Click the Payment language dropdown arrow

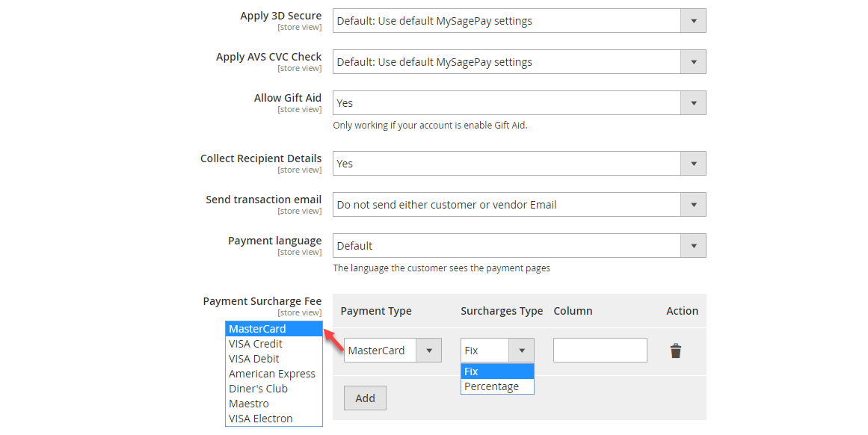pyautogui.click(x=694, y=245)
